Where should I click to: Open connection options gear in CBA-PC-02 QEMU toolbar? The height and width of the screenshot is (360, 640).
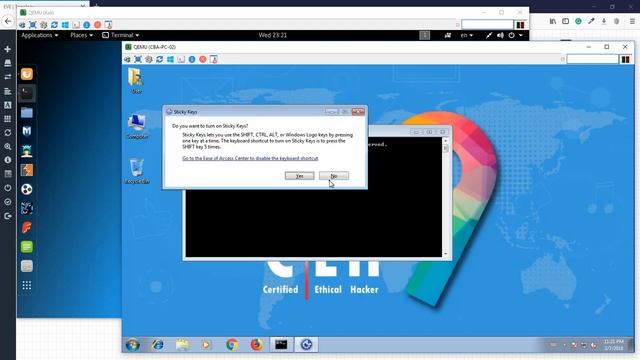[x=149, y=60]
